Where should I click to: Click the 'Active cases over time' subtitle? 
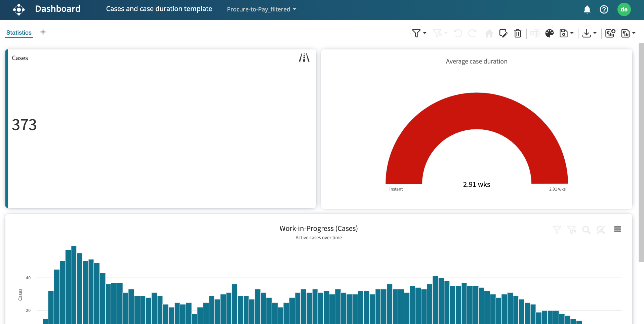pyautogui.click(x=319, y=238)
